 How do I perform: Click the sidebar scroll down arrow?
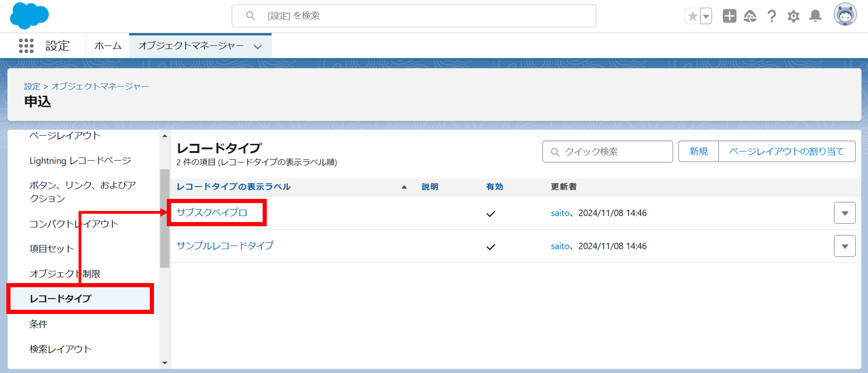click(x=165, y=363)
